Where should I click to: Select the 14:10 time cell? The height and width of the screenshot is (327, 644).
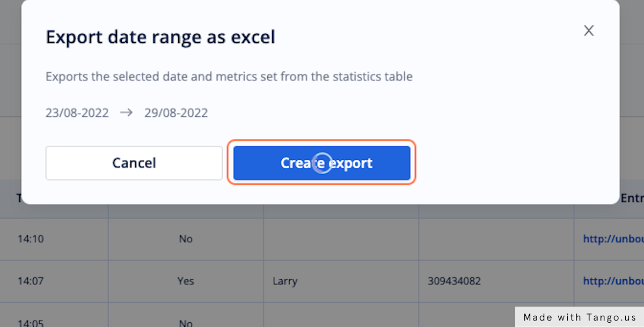click(30, 239)
